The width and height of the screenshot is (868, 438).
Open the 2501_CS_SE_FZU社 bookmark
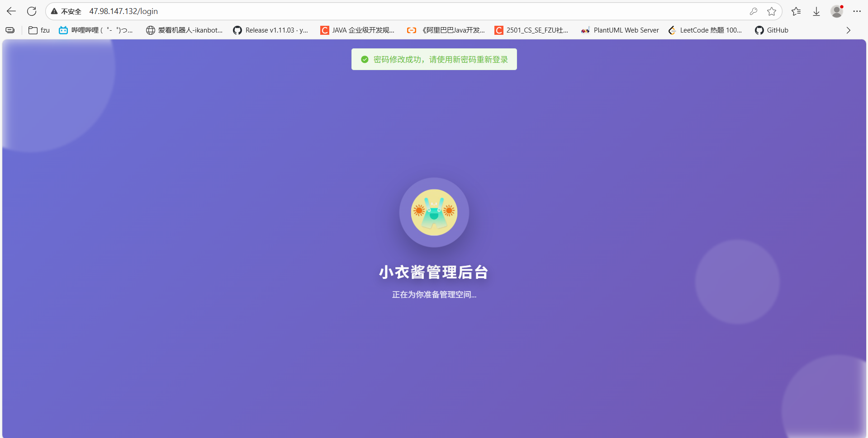click(531, 30)
